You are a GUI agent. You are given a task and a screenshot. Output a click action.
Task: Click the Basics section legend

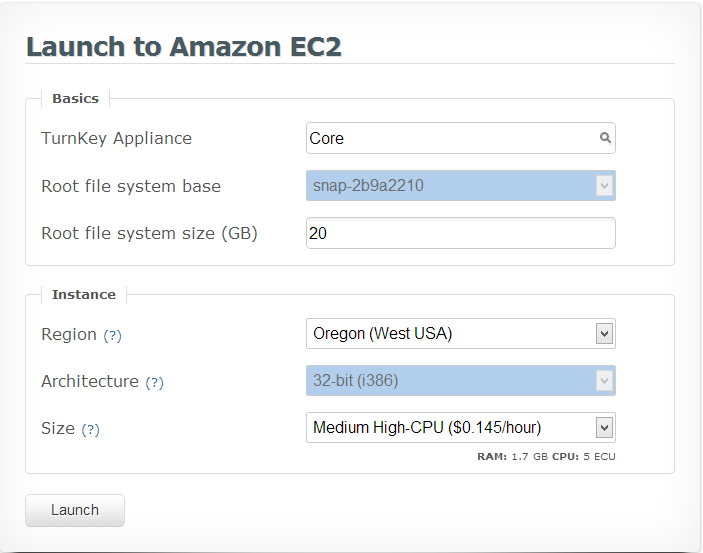pos(75,98)
